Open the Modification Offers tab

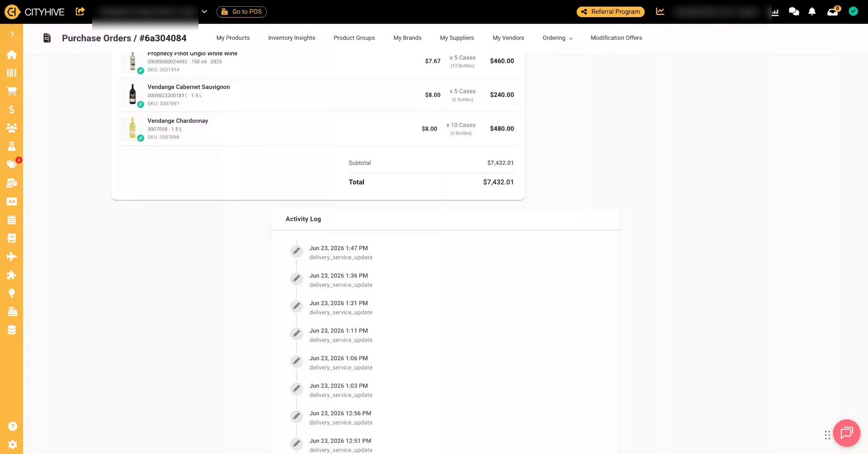616,38
